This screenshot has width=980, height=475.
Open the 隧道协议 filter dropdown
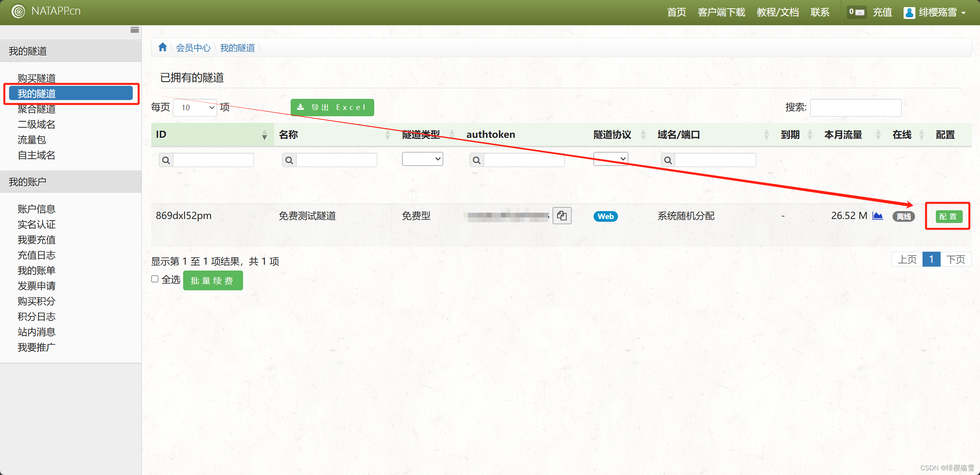click(611, 159)
